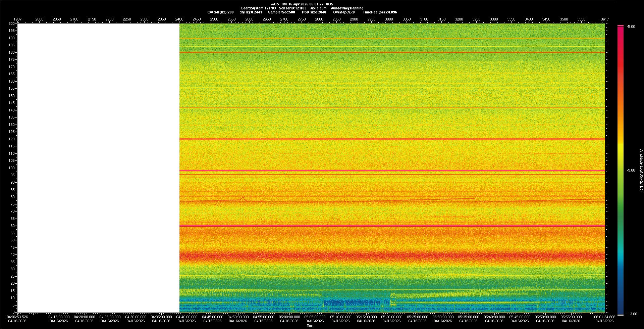Click the red region of the amplitude colorbar
Image resolution: width=644 pixels, height=329 pixels.
pyautogui.click(x=621, y=67)
